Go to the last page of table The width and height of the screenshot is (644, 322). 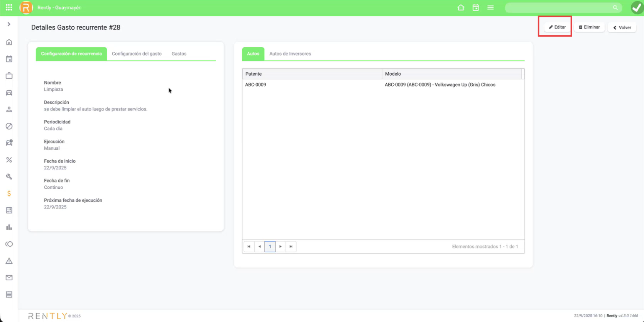click(291, 246)
